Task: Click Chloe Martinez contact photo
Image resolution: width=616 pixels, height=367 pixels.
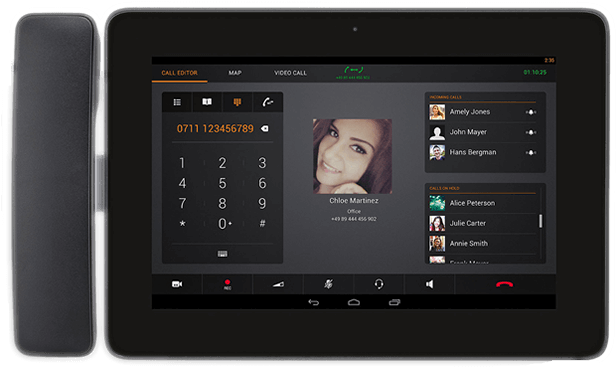Action: click(x=352, y=156)
